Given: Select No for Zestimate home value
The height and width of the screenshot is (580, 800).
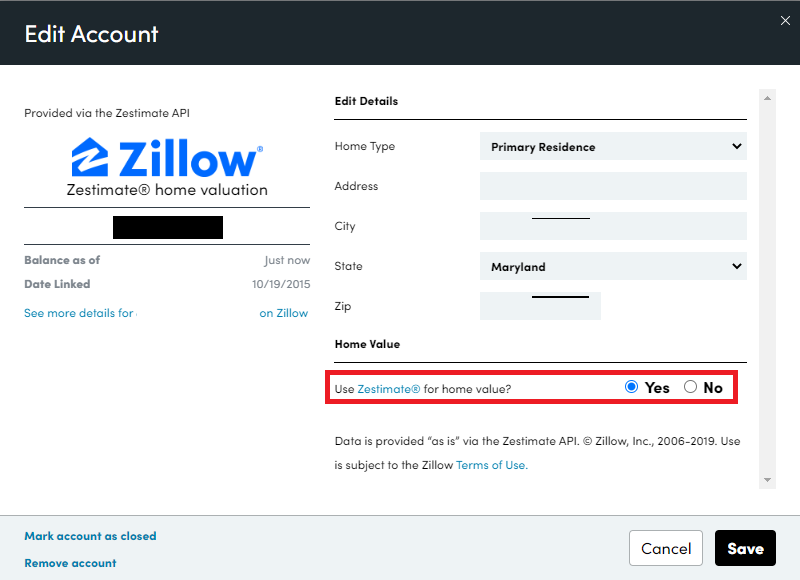Looking at the screenshot, I should pos(691,387).
